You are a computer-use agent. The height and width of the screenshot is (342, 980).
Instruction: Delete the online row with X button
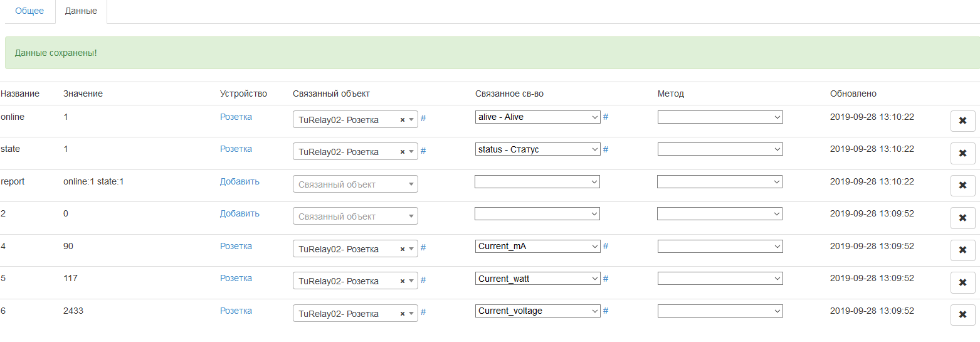click(962, 121)
